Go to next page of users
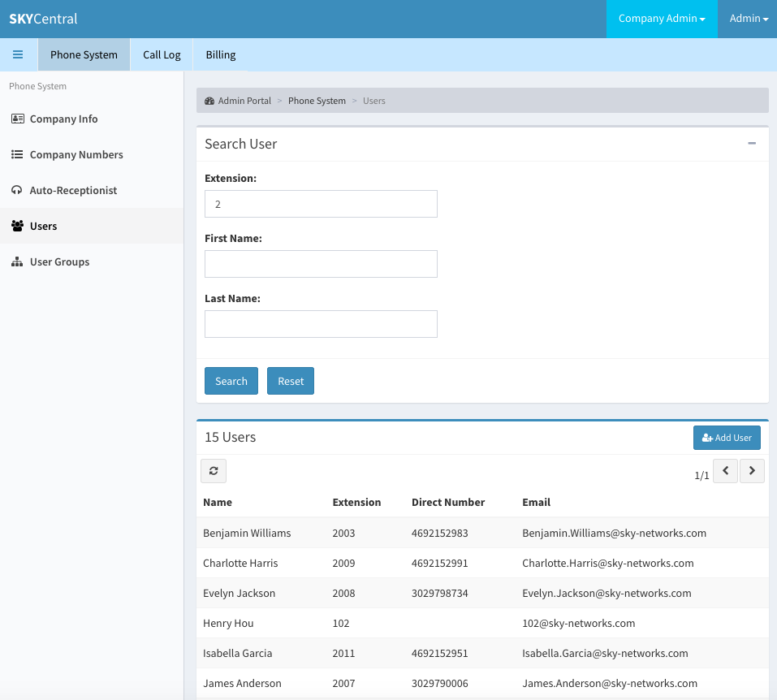The width and height of the screenshot is (777, 700). [752, 470]
